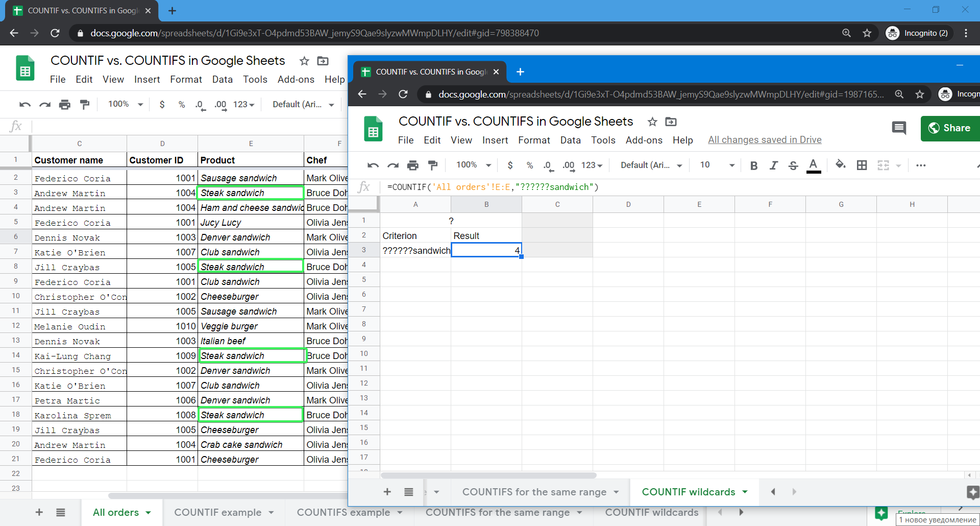Open font size 10 dropdown

pyautogui.click(x=717, y=165)
